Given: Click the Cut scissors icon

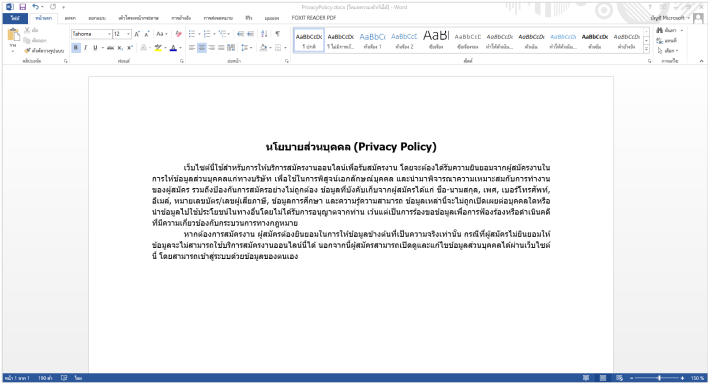Looking at the screenshot, I should [27, 30].
